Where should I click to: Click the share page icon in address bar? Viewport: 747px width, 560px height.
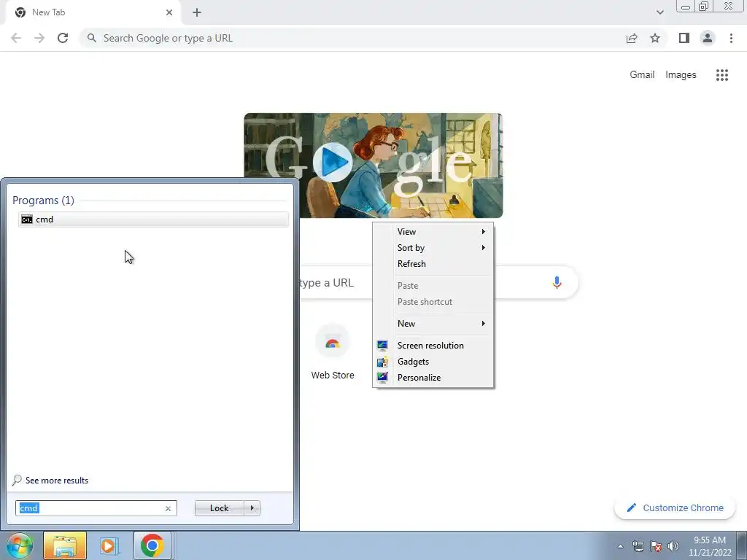pyautogui.click(x=632, y=38)
